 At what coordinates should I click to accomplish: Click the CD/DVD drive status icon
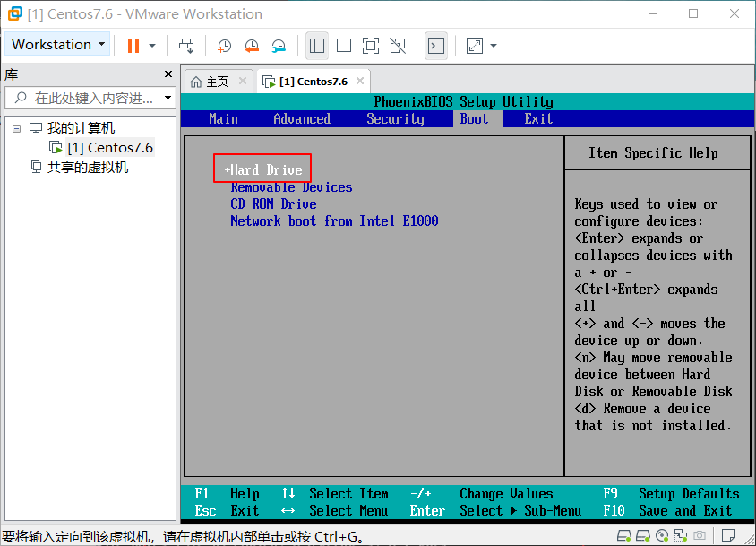(x=663, y=535)
